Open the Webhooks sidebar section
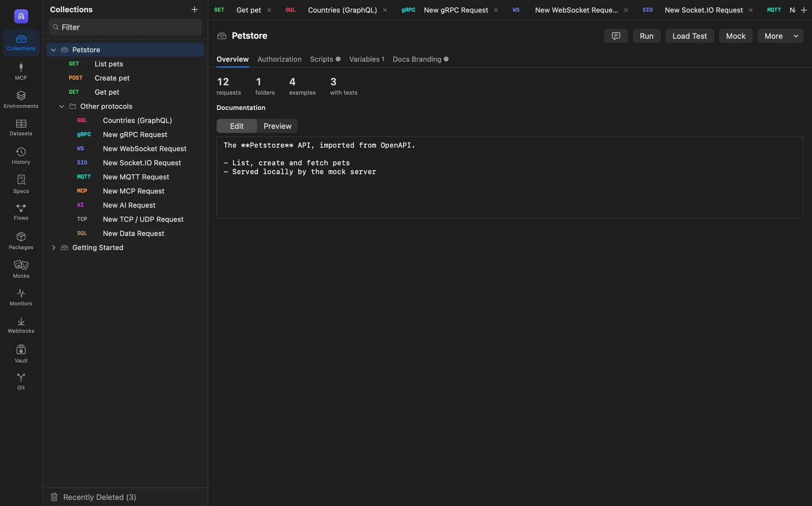This screenshot has height=506, width=812. 21,325
